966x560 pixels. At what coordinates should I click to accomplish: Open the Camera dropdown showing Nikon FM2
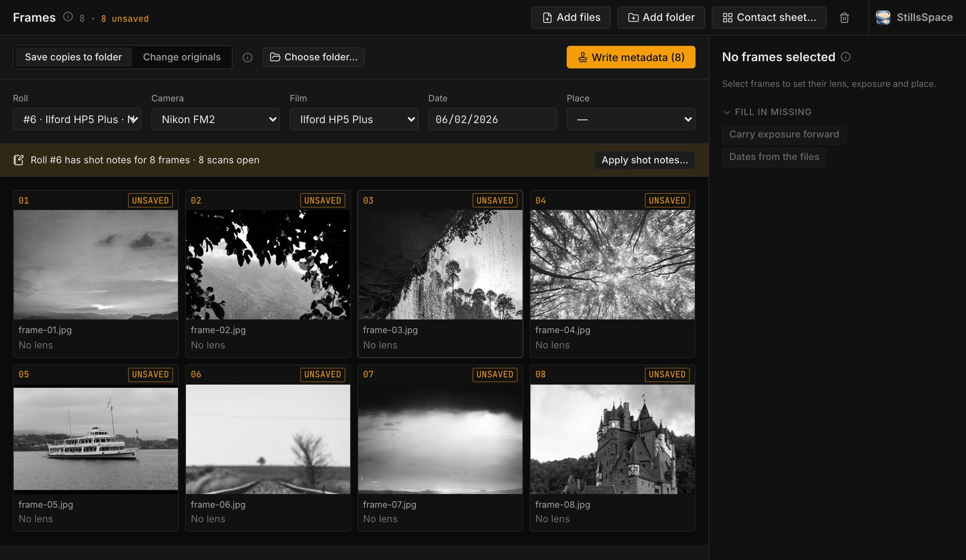point(215,119)
